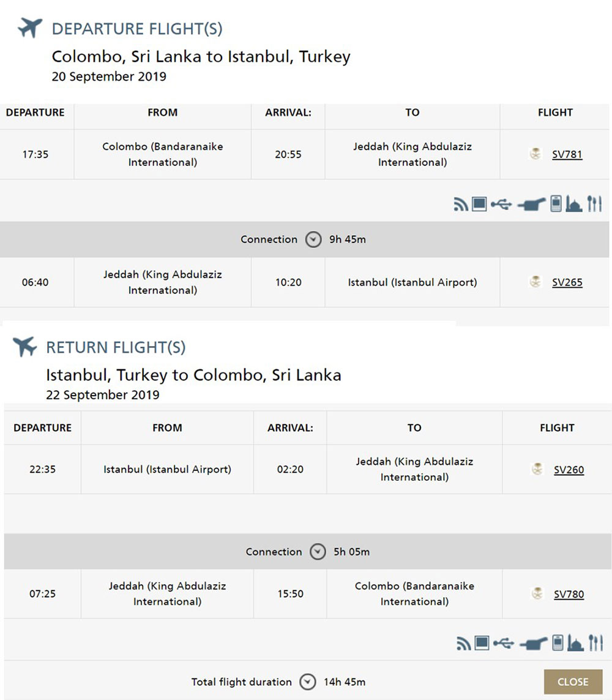Click the mobile phone icon under flight SV780

point(558,642)
